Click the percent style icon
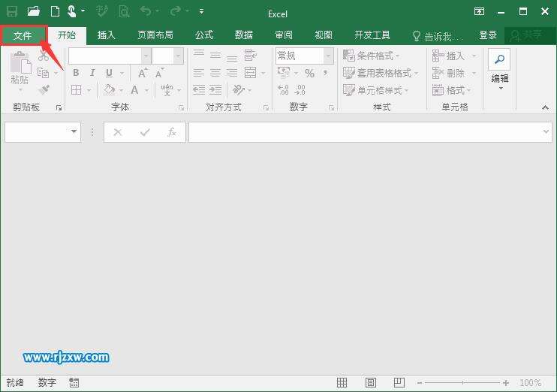Screen dimensions: 557x392 point(309,74)
